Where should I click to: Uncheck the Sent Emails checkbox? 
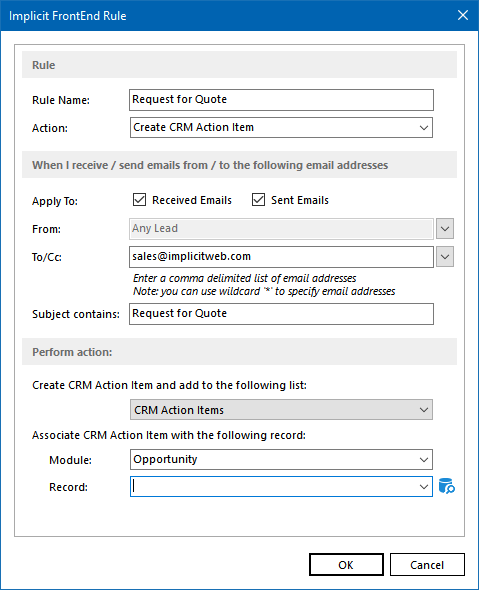[x=259, y=200]
